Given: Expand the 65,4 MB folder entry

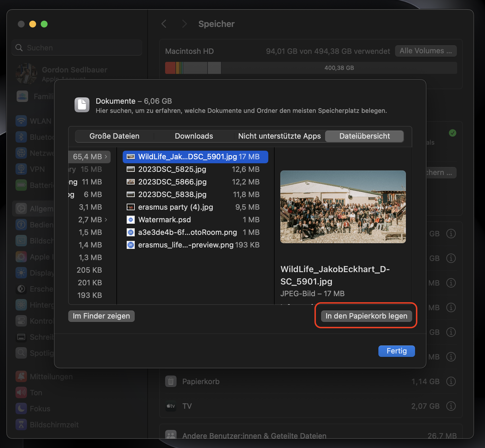Looking at the screenshot, I should pyautogui.click(x=106, y=157).
